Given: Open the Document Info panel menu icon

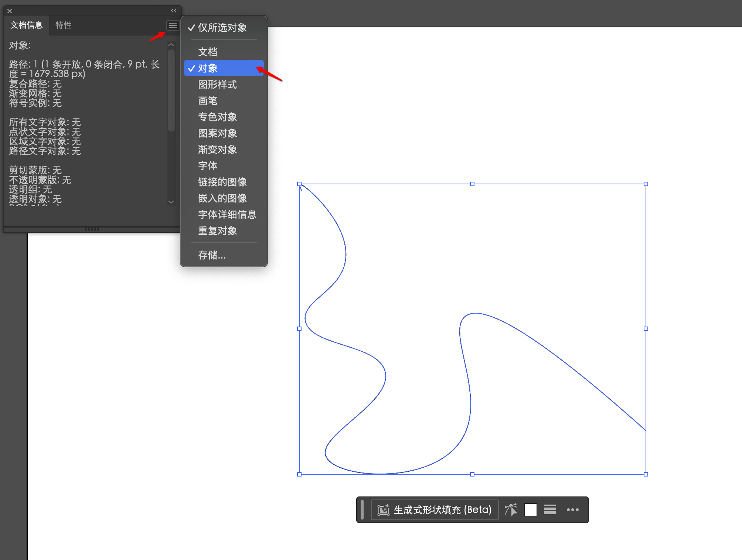Looking at the screenshot, I should coord(173,25).
